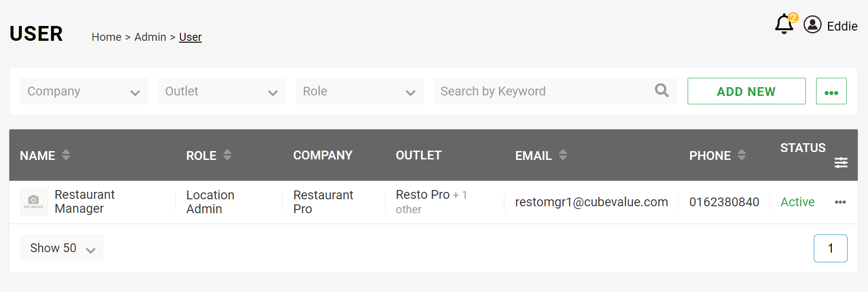Sort the table by the NAME column arrows
This screenshot has height=292, width=868.
click(66, 155)
